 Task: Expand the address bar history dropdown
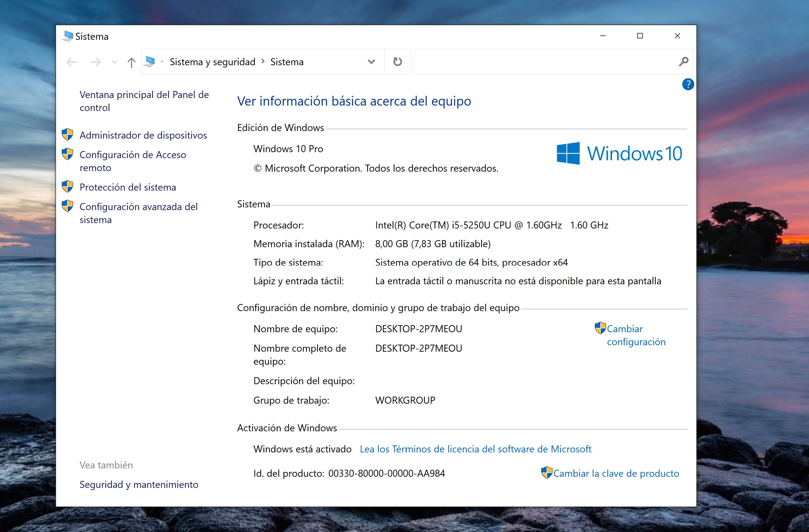[371, 61]
